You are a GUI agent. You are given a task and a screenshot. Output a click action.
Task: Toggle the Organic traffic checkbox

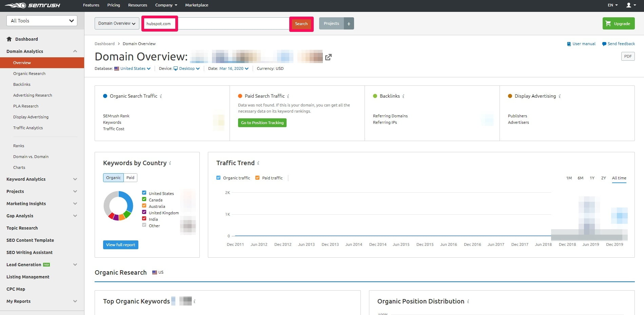[x=218, y=178]
